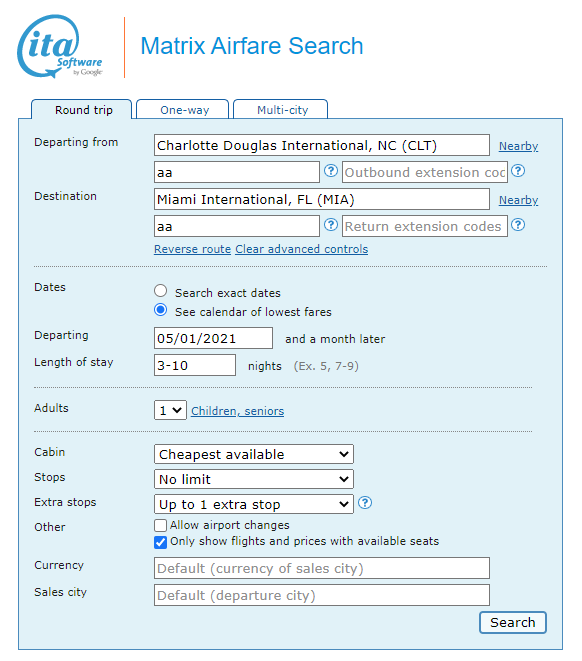Click the Destination airport field
Screen dimensions: 582x661
322,199
